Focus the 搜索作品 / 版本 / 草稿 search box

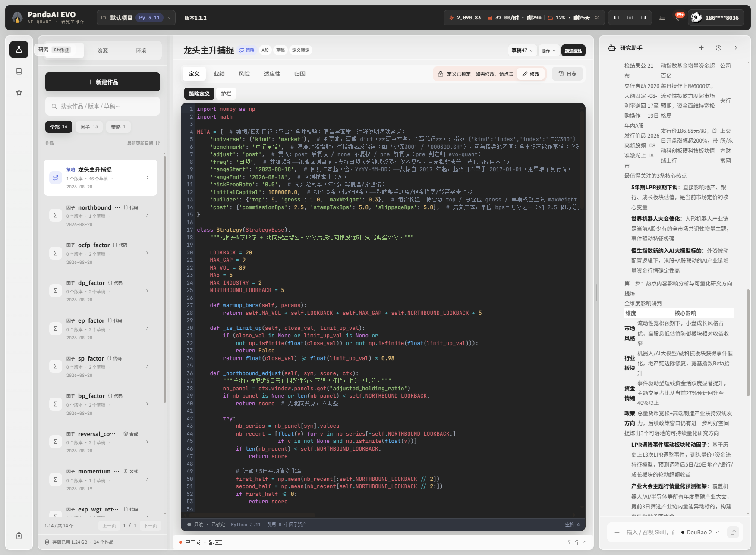pyautogui.click(x=103, y=106)
